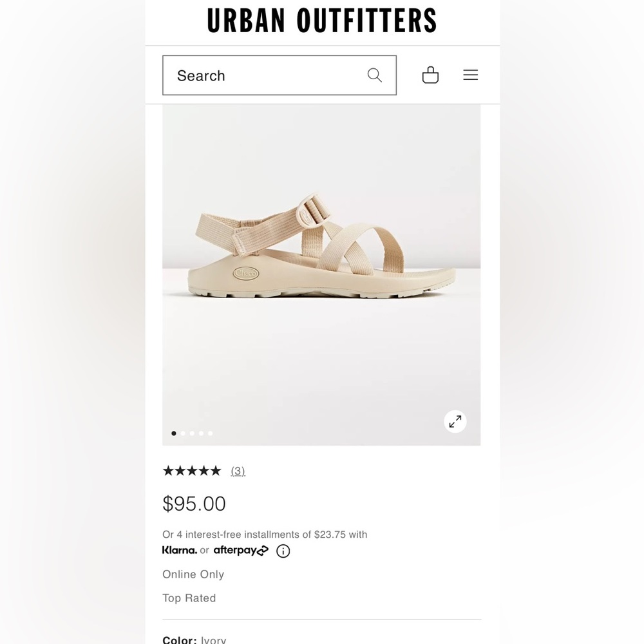Select the last carousel dot
Viewport: 644px width, 644px height.
[x=210, y=433]
